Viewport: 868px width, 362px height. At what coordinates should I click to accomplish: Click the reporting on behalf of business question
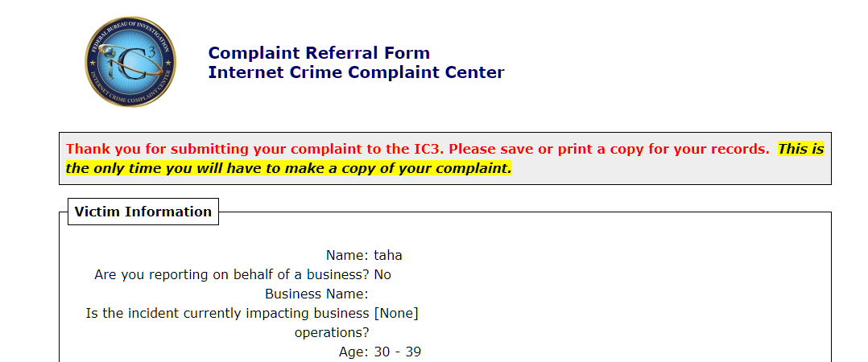[x=231, y=274]
